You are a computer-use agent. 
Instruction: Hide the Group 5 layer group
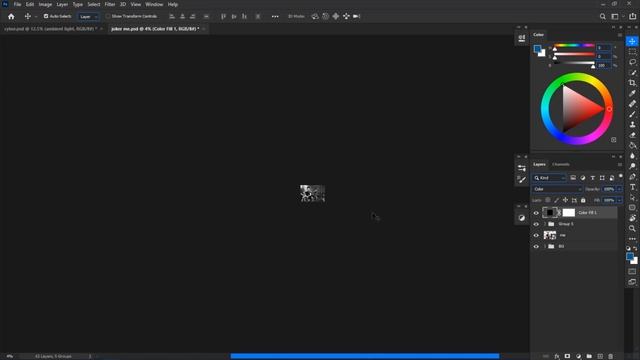point(536,224)
